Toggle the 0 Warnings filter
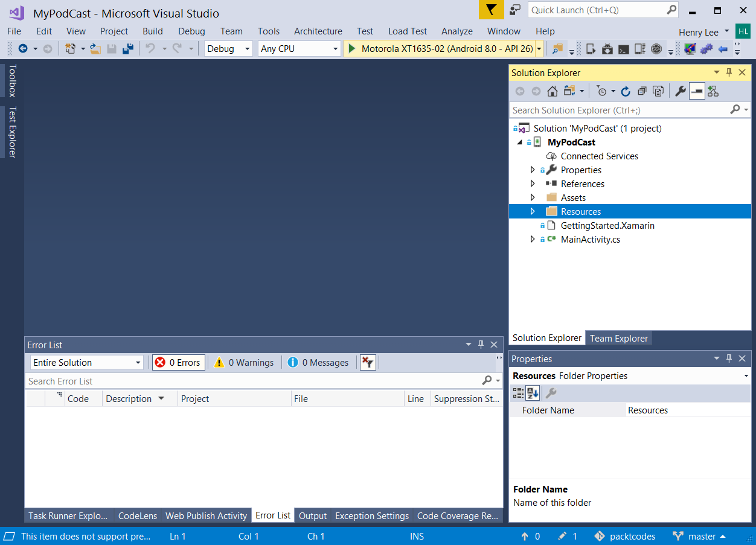Screen dimensions: 756x545 tap(245, 363)
